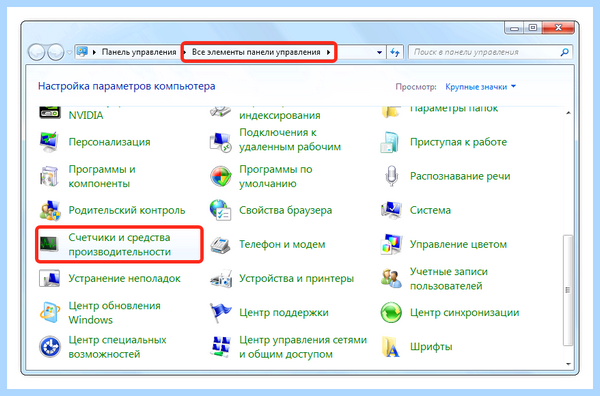
Task: Click the scrollbar down arrow
Action: (x=568, y=364)
